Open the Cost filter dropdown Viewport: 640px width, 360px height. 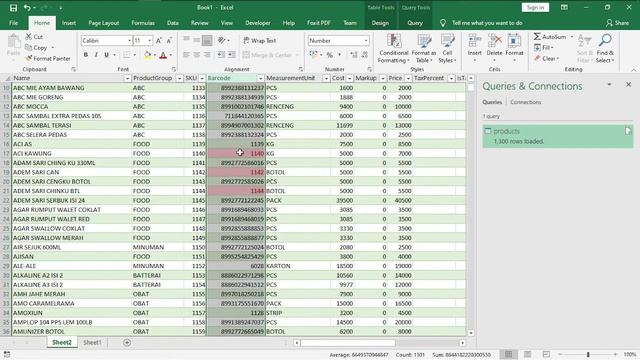pos(349,78)
